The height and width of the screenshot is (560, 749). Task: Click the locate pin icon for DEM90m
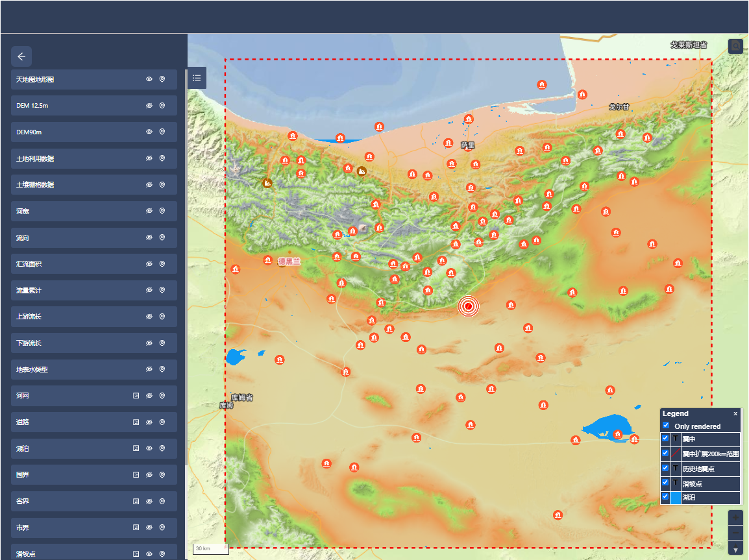click(x=162, y=132)
